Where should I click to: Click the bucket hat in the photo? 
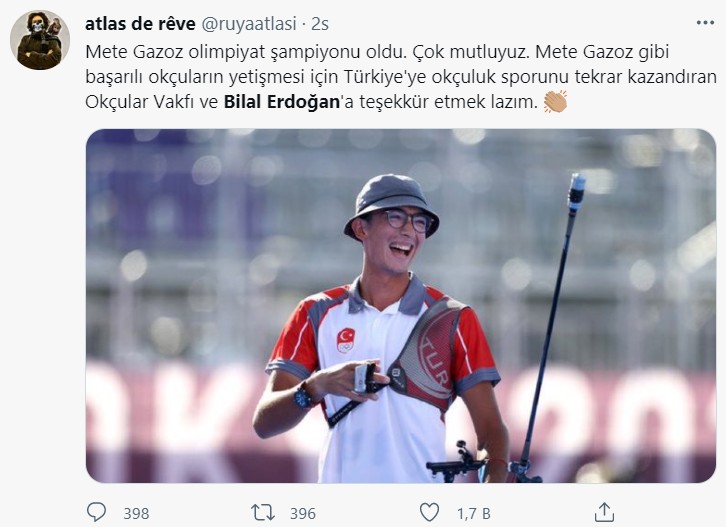[x=391, y=202]
